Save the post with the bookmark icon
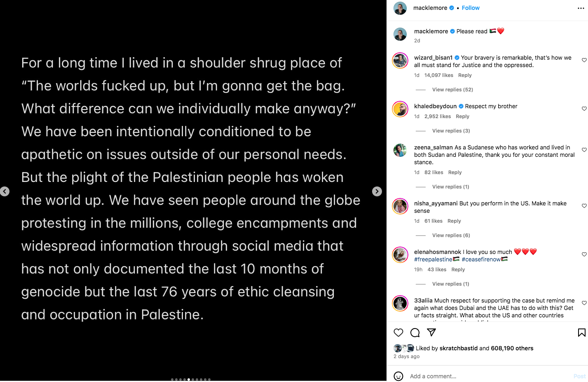 click(x=581, y=333)
